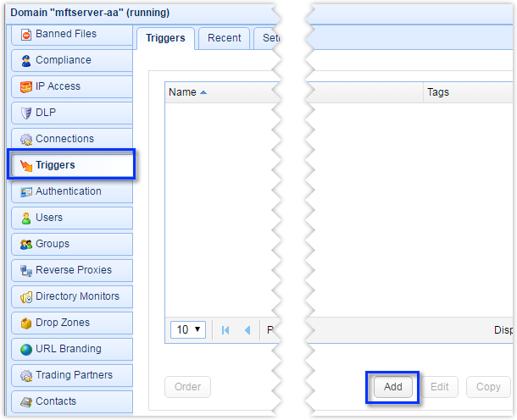
Task: Click the DLP shield icon
Action: point(26,113)
